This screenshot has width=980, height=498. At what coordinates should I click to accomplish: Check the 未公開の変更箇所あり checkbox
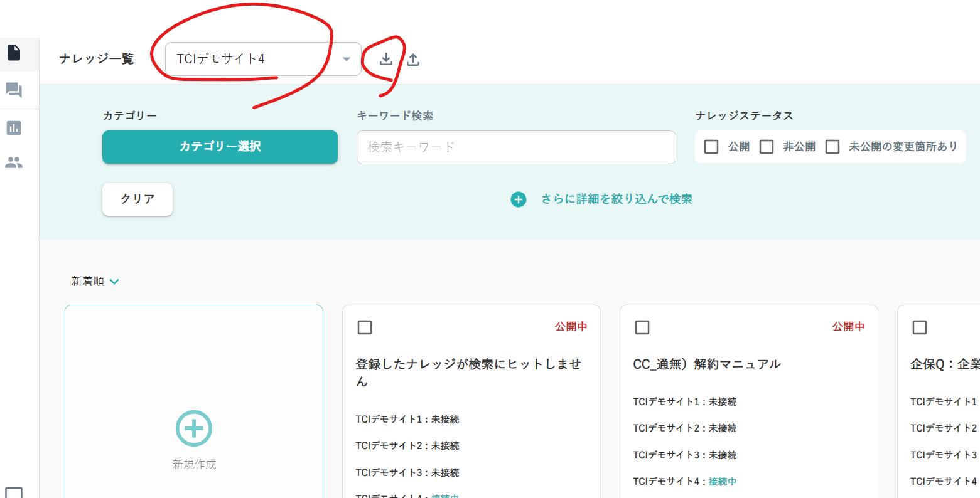pyautogui.click(x=832, y=147)
